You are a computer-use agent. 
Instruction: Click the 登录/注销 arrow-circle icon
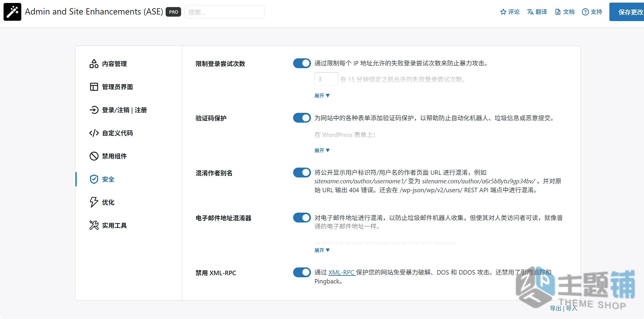pyautogui.click(x=94, y=110)
